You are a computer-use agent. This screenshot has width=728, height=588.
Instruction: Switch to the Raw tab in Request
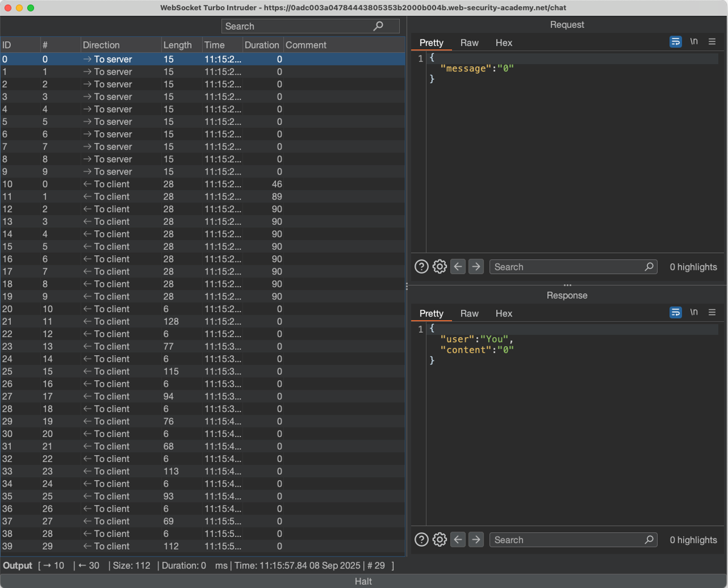(x=469, y=42)
